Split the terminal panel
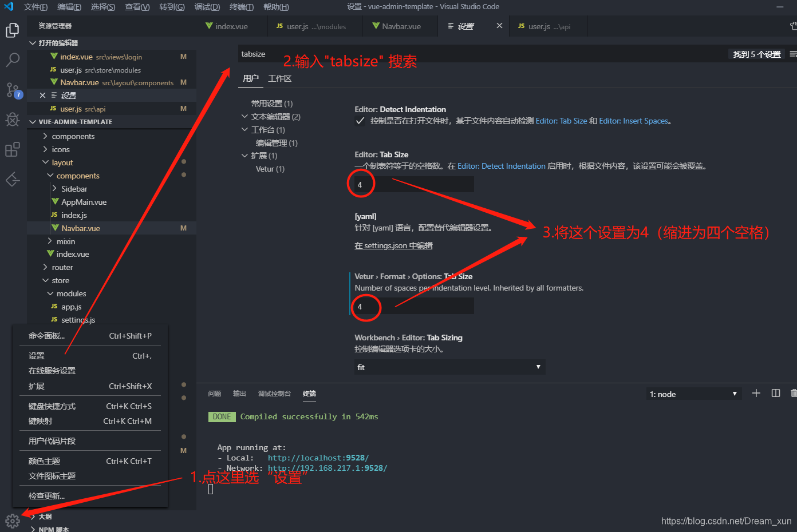797x532 pixels. pos(776,394)
